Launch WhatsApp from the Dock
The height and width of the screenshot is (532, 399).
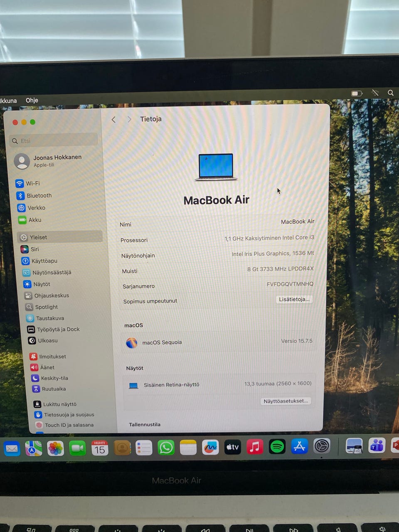166,448
